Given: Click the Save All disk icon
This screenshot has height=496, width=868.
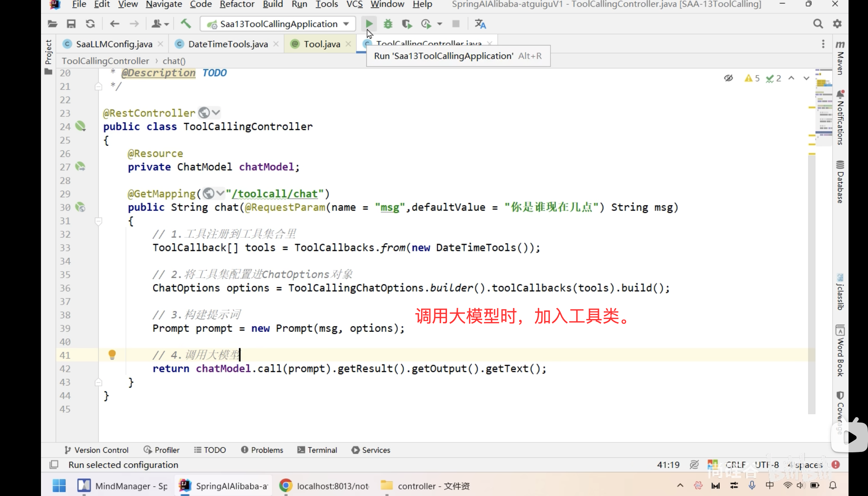Looking at the screenshot, I should (71, 24).
